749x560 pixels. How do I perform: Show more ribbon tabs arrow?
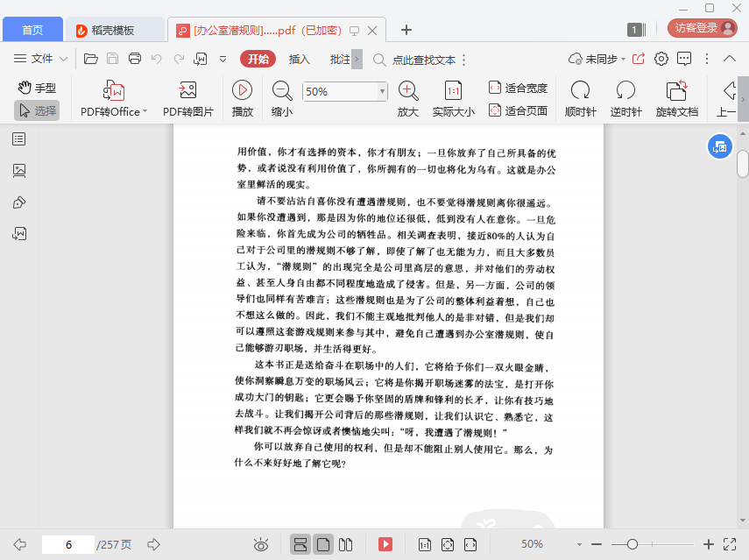tap(357, 60)
